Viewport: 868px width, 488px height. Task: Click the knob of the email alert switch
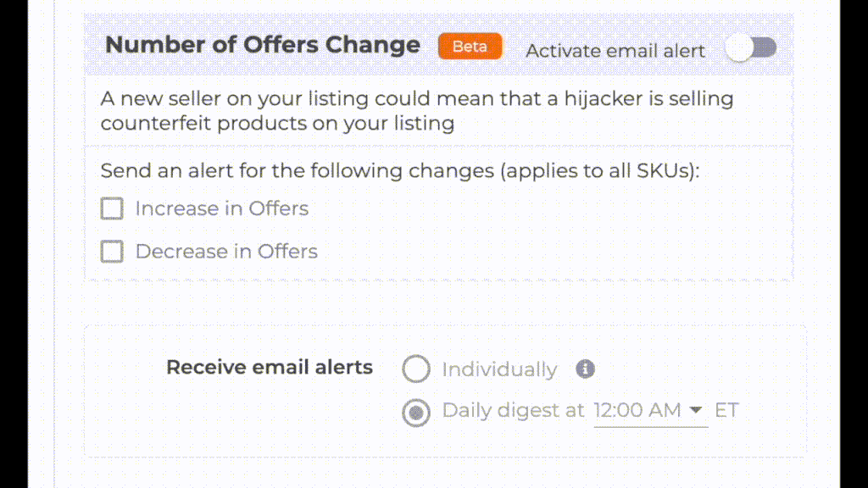click(740, 48)
